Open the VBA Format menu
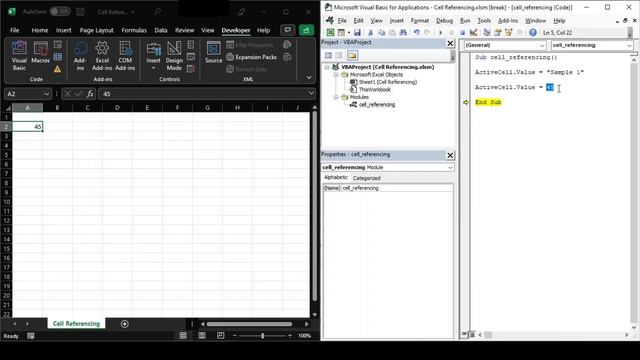 [420, 21]
